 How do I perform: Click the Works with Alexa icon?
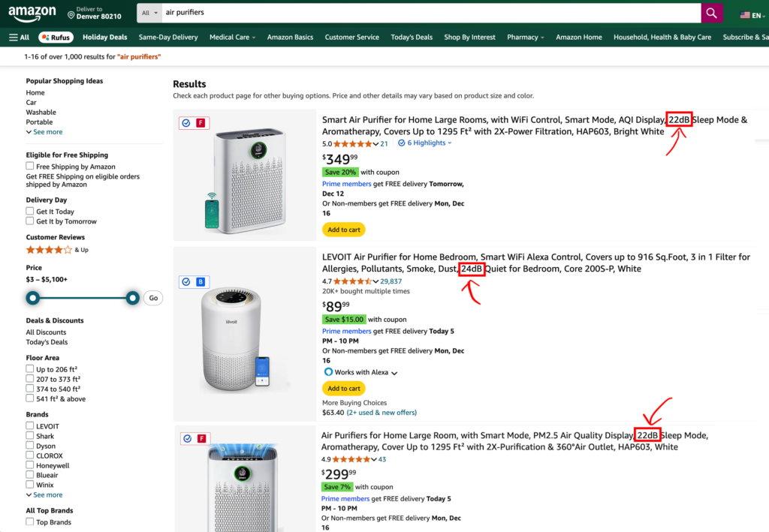tap(328, 372)
